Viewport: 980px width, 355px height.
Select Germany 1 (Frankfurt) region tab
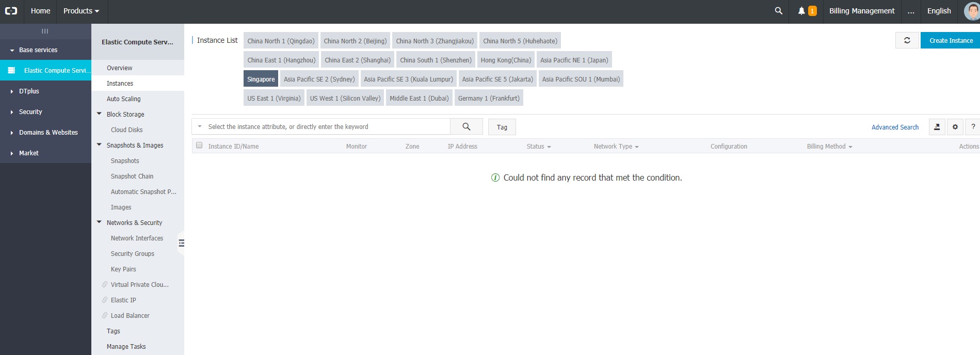489,98
